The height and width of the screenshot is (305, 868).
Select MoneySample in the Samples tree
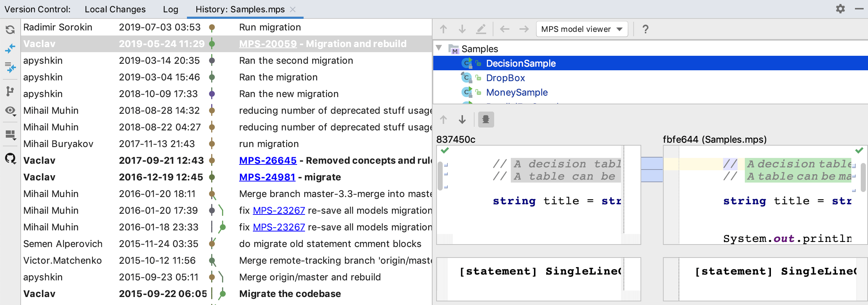tap(517, 92)
